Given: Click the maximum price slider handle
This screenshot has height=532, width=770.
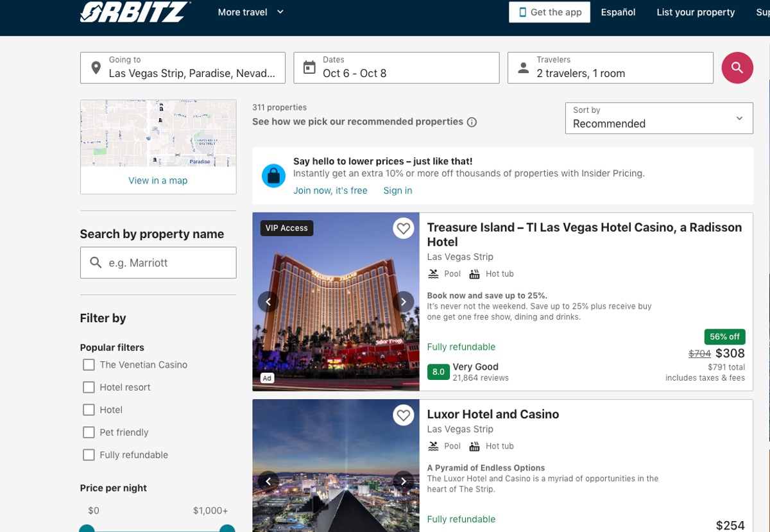Looking at the screenshot, I should pyautogui.click(x=227, y=529).
